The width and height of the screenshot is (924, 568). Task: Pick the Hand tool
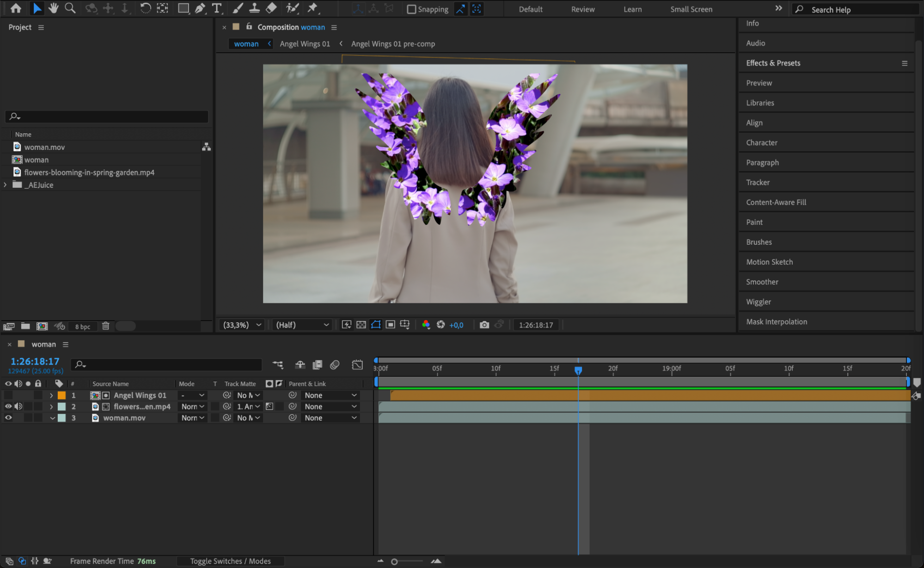pos(54,8)
